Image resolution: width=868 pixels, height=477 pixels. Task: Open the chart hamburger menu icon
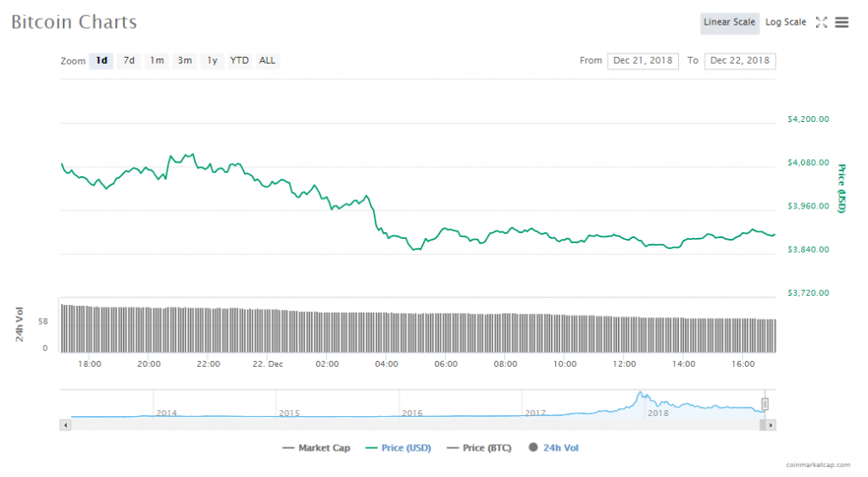tap(842, 23)
